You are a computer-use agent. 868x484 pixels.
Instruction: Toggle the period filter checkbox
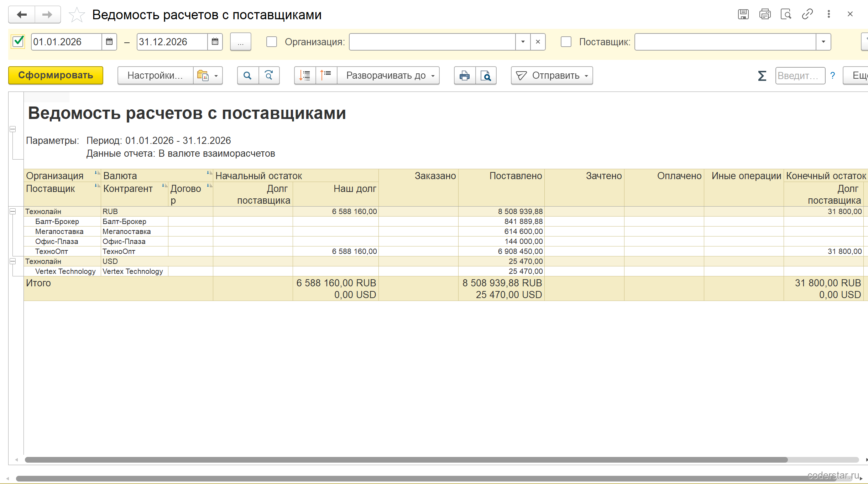(18, 42)
